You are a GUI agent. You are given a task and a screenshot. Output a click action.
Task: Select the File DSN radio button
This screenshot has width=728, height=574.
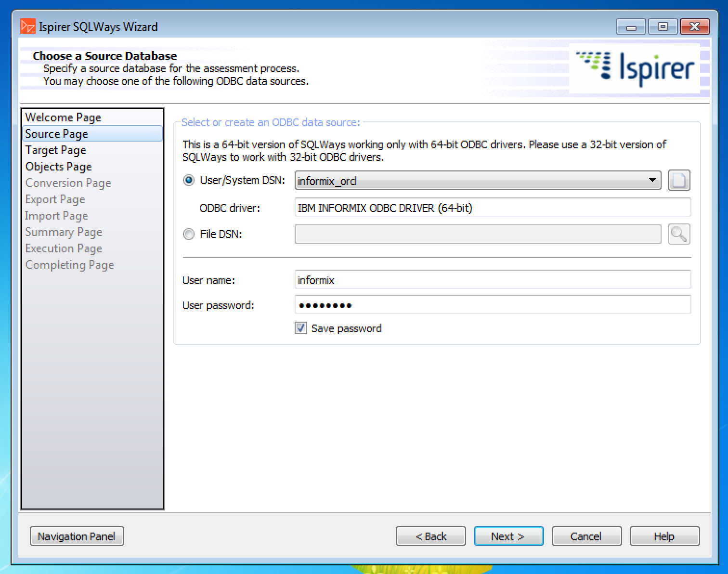click(x=189, y=234)
